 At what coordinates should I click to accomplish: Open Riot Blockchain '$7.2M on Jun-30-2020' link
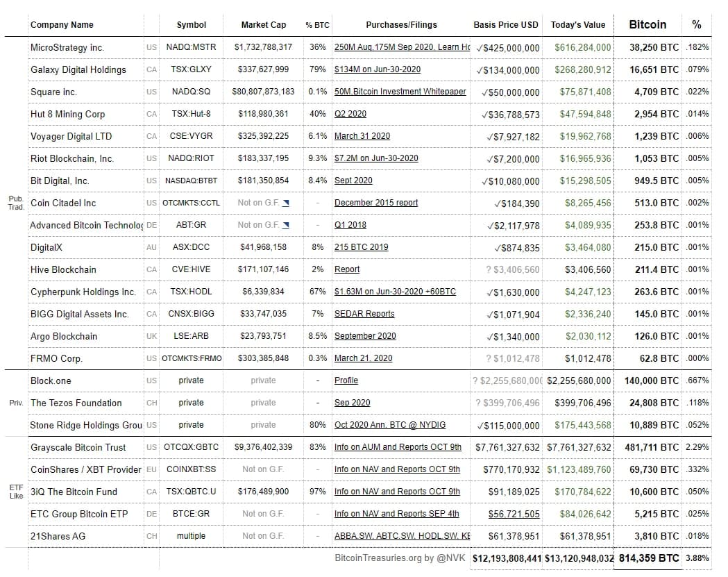tap(376, 158)
